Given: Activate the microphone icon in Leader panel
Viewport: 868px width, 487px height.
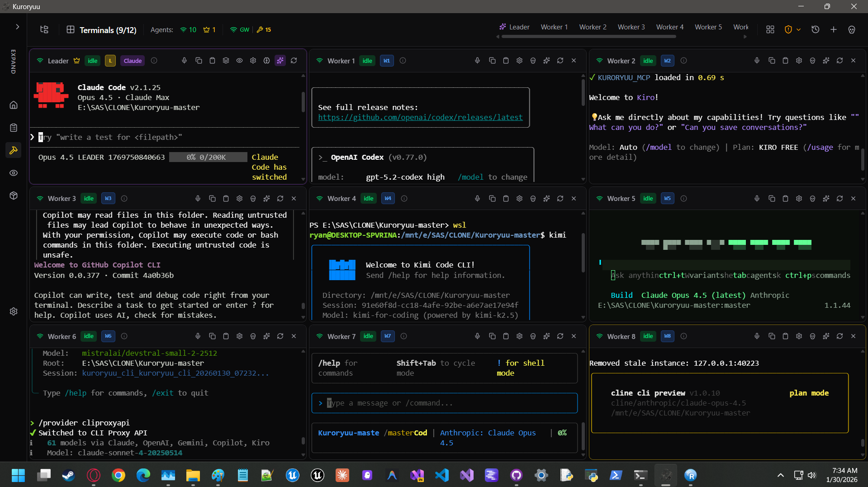Looking at the screenshot, I should pos(184,60).
